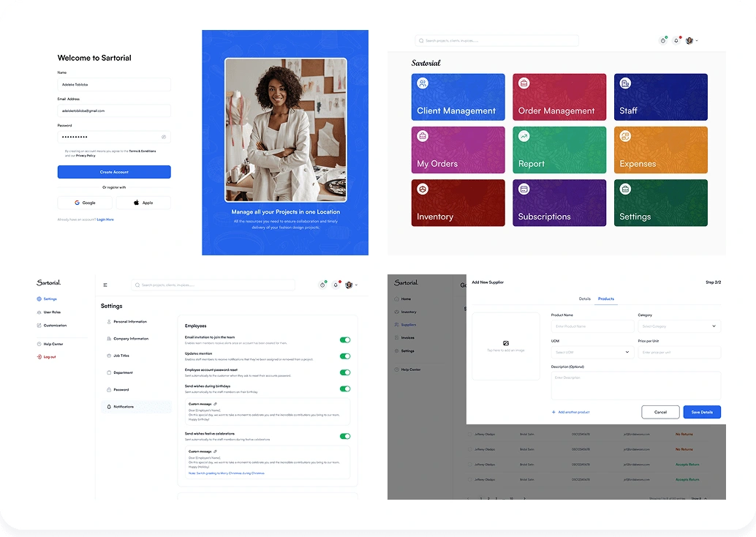
Task: Click the Name input field on sign-up
Action: pyautogui.click(x=114, y=84)
